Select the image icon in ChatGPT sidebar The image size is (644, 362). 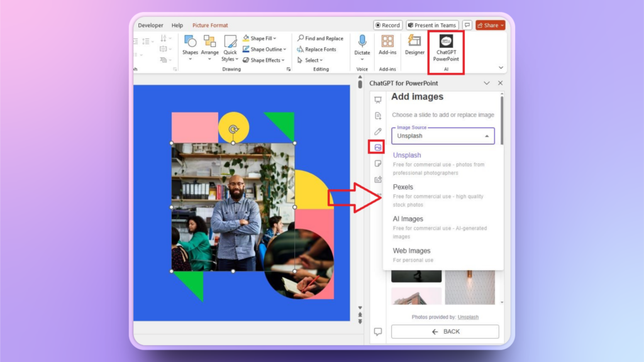[x=377, y=147]
